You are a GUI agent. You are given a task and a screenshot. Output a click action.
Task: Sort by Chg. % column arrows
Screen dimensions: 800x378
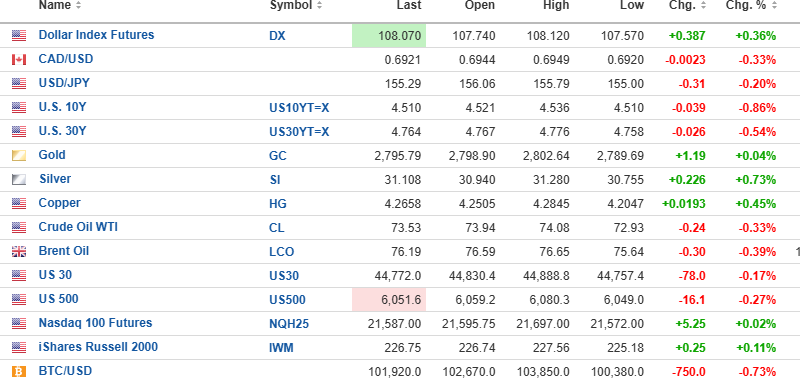coord(774,6)
